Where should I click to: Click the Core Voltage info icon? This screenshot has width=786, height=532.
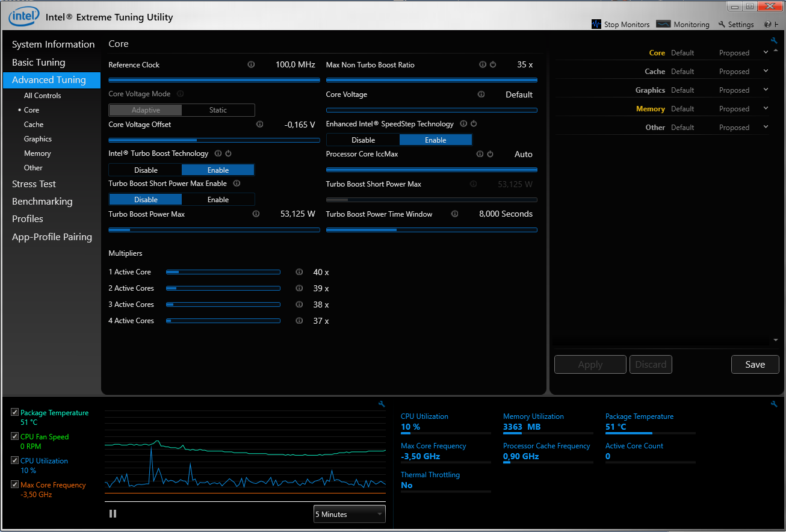pyautogui.click(x=481, y=94)
